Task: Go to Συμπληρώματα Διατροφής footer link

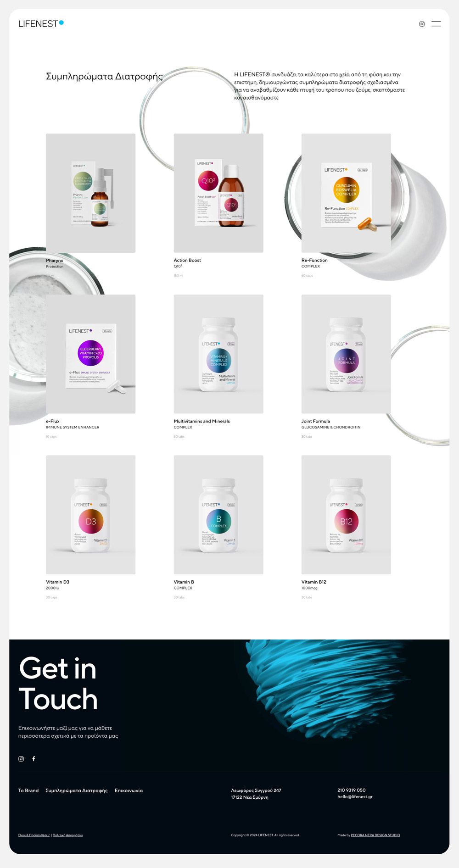Action: 77,790
